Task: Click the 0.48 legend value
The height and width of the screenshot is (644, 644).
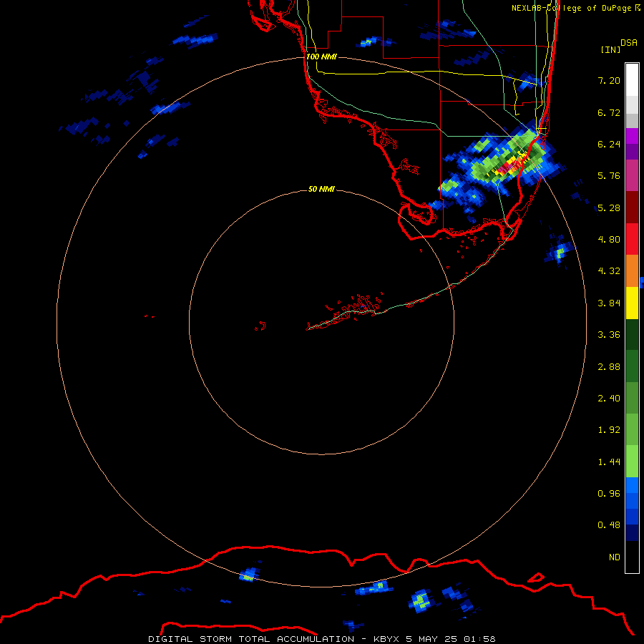Action: click(x=609, y=525)
